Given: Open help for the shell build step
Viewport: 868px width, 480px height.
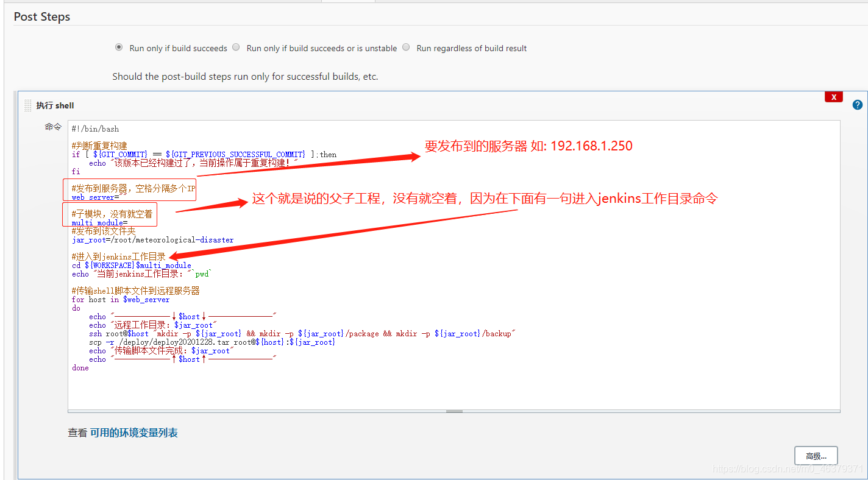Looking at the screenshot, I should click(858, 105).
